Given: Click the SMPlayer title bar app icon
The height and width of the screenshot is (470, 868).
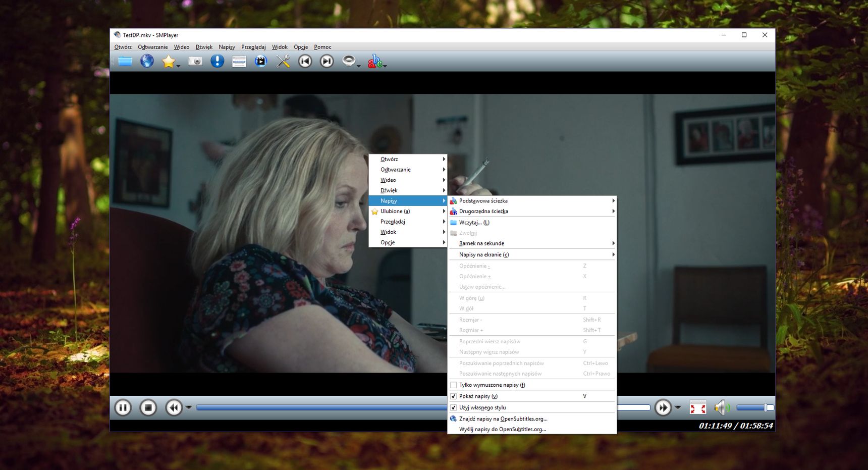Looking at the screenshot, I should click(x=117, y=35).
